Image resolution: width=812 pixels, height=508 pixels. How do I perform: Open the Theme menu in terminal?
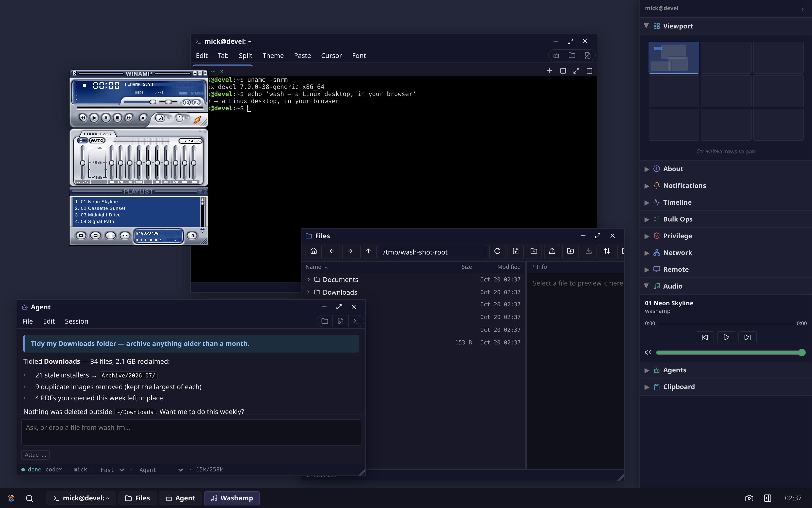(273, 55)
